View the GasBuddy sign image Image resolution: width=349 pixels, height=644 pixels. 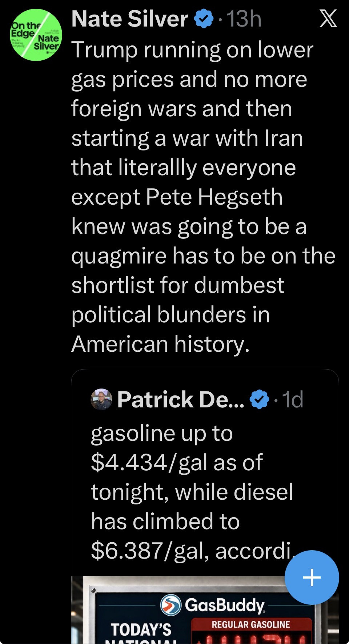click(x=205, y=610)
